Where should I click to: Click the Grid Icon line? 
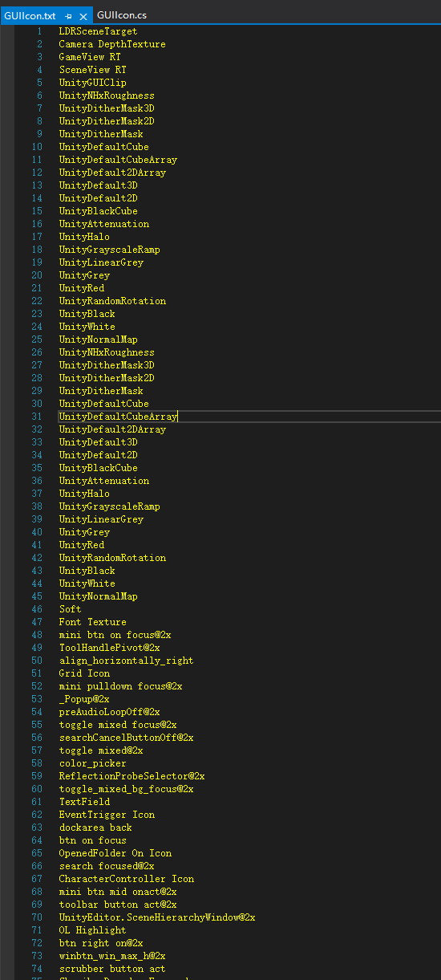[84, 673]
